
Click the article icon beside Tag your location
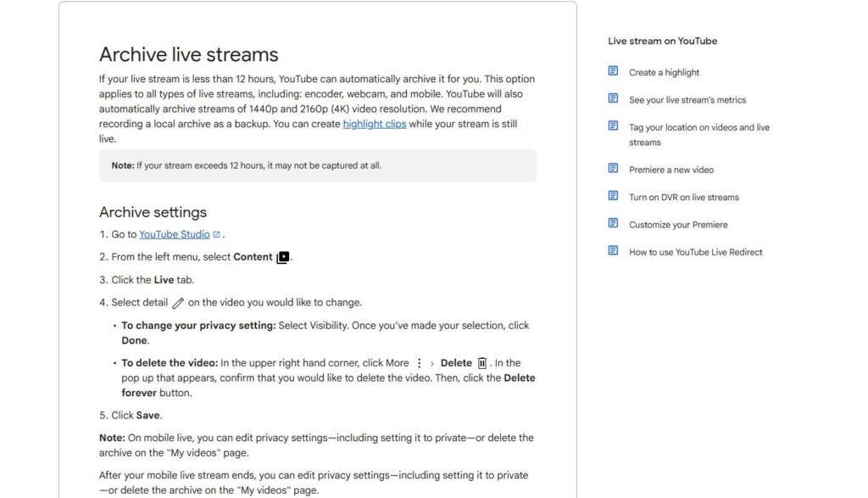tap(613, 126)
